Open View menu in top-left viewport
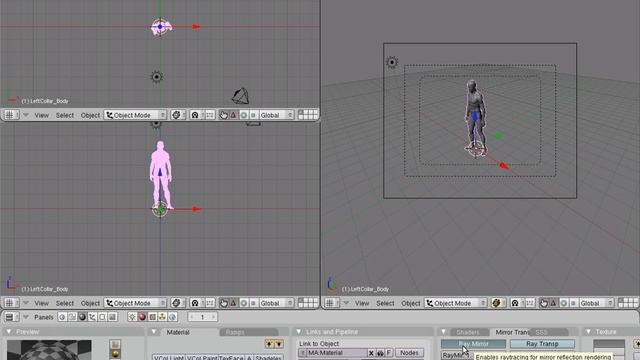The image size is (640, 360). click(x=41, y=115)
